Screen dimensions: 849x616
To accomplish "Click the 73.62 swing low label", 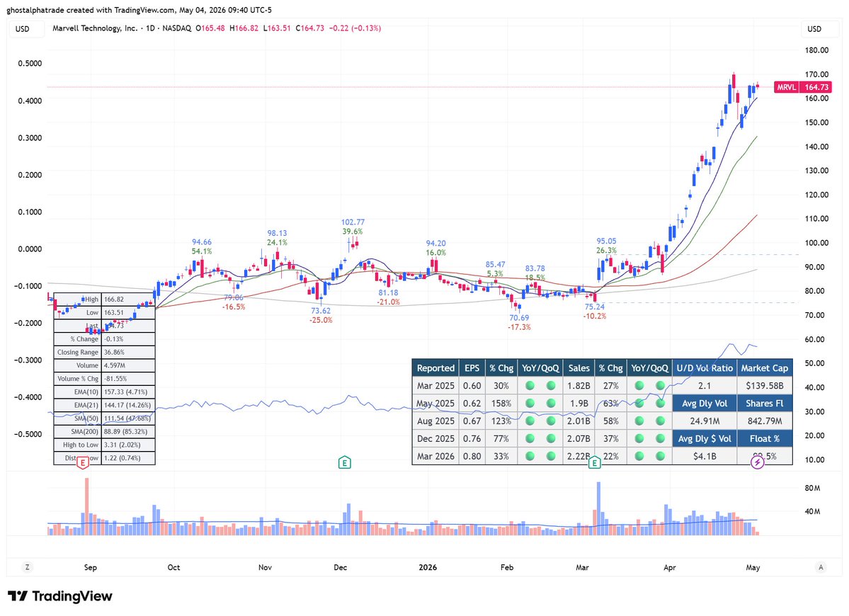I will [321, 311].
